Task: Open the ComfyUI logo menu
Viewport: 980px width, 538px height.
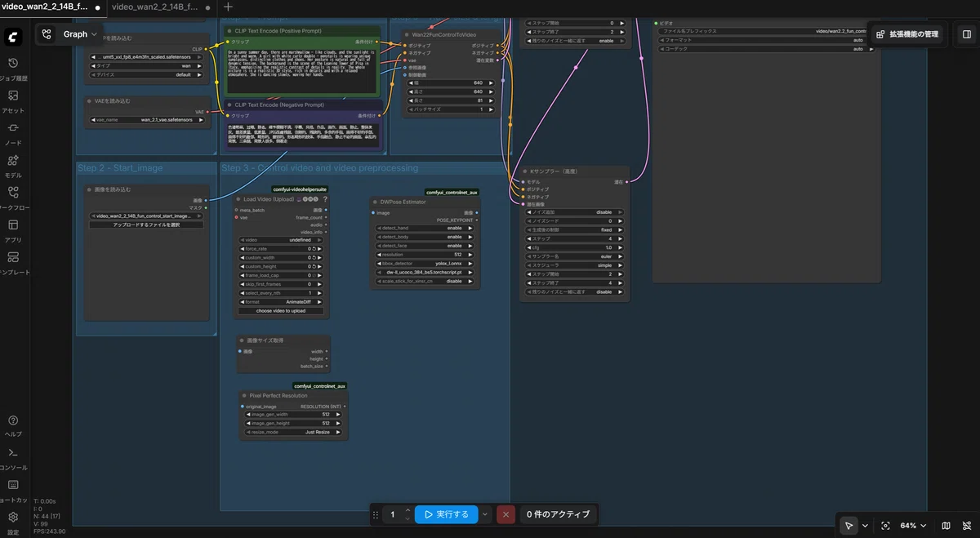Action: [x=13, y=37]
